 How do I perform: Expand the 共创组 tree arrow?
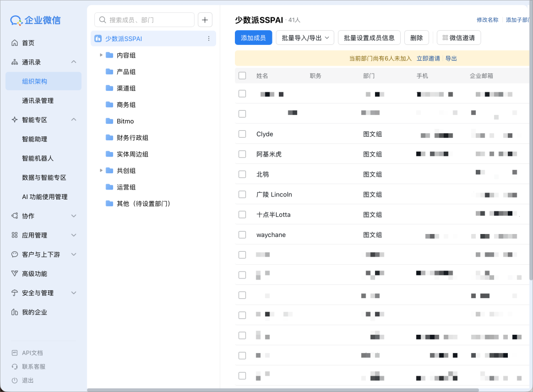click(101, 170)
